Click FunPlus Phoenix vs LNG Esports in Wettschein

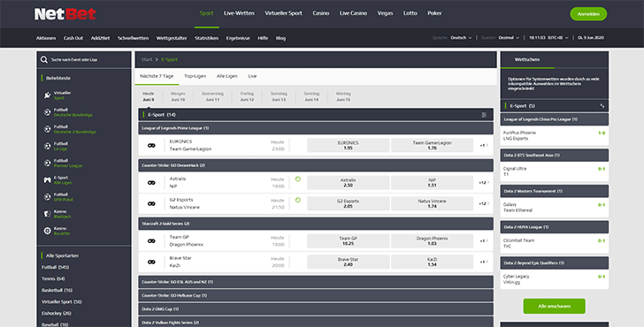coord(554,136)
